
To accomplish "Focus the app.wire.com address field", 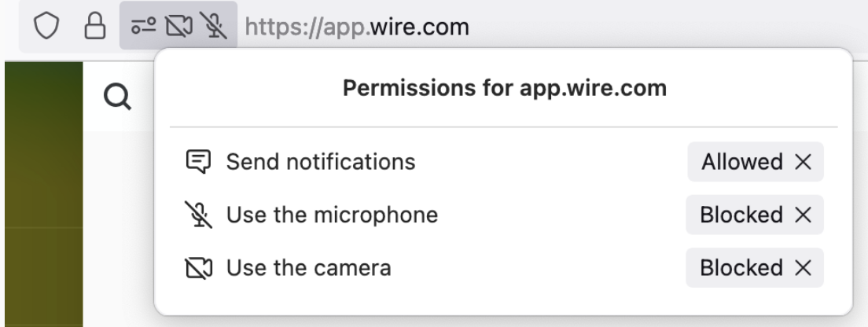I will point(357,27).
